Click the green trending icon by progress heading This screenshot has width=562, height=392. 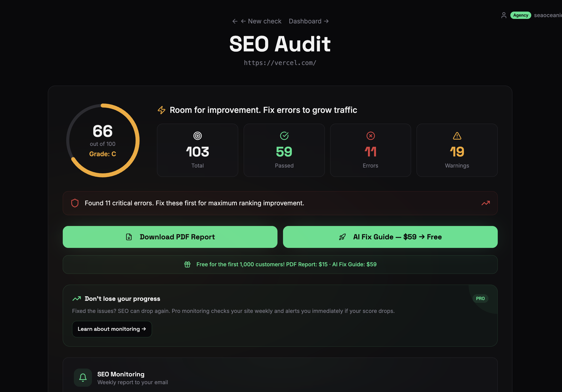(77, 299)
